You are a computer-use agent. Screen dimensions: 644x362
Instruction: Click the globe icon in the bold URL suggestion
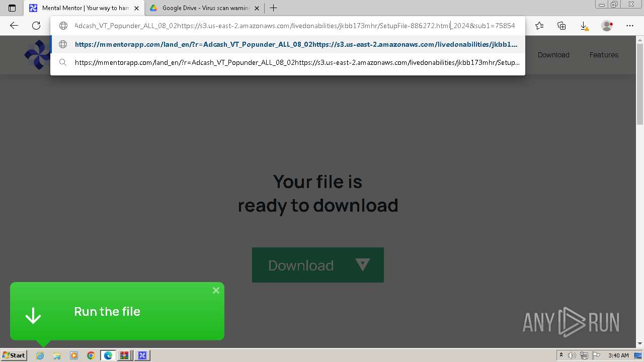click(63, 44)
